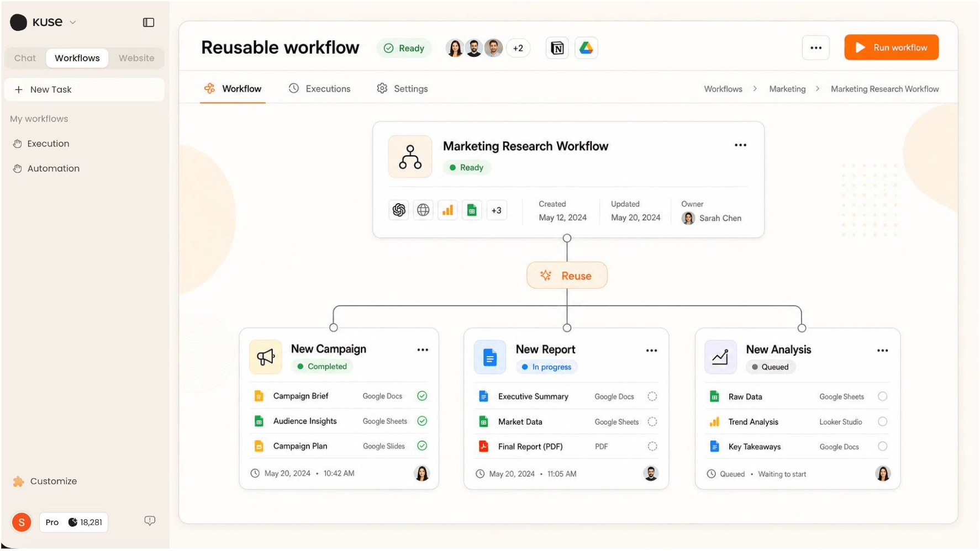The height and width of the screenshot is (551, 980).
Task: Click the workflow hierarchy icon
Action: point(410,157)
